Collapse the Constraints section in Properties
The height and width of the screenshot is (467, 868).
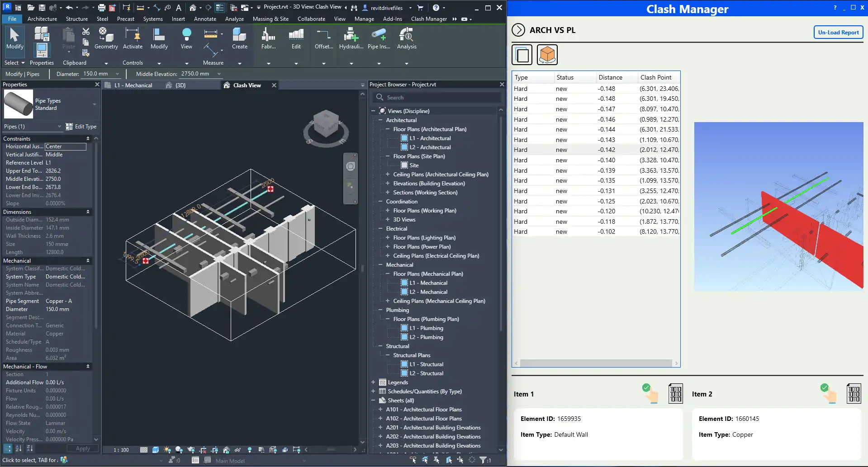tap(88, 139)
